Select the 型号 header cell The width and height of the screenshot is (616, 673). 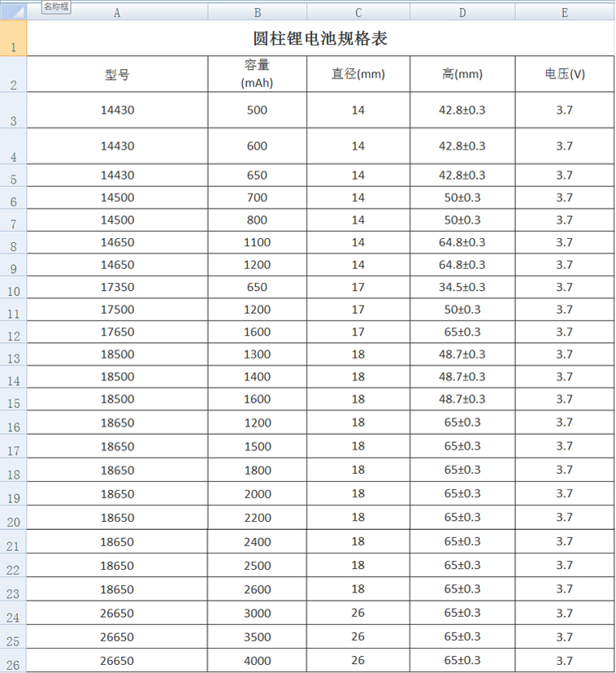(117, 74)
